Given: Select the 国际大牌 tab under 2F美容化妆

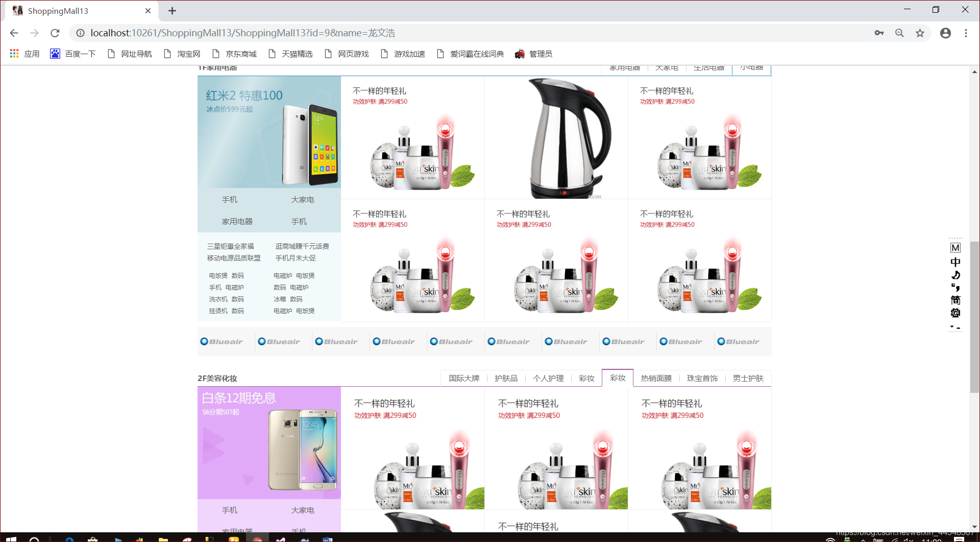Looking at the screenshot, I should pos(464,378).
